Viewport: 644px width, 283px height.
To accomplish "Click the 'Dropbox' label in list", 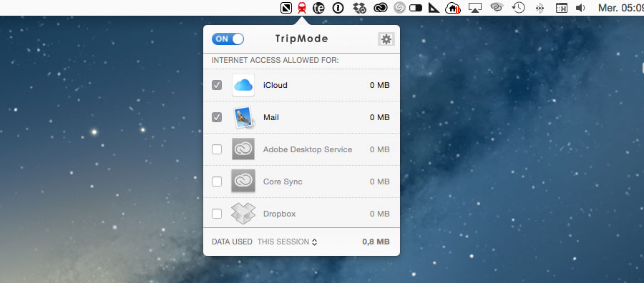I will [x=279, y=214].
